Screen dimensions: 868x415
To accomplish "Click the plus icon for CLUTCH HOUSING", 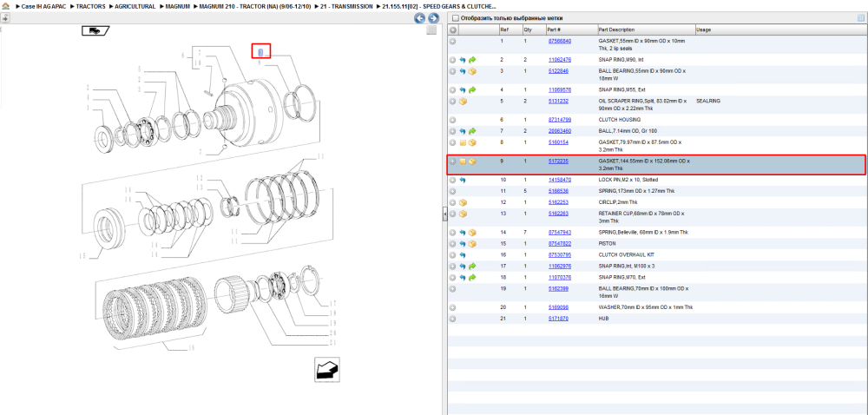I will [453, 120].
